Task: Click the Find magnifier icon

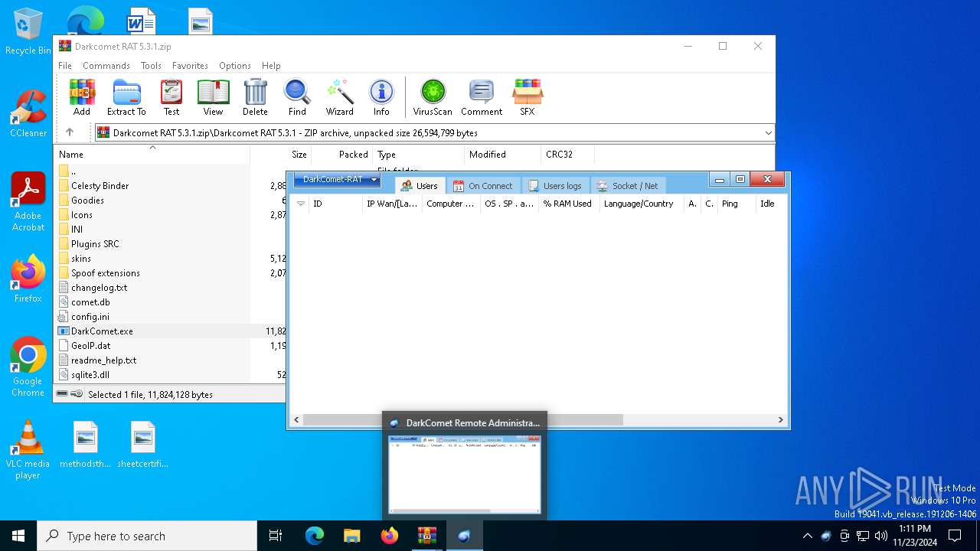Action: pyautogui.click(x=297, y=97)
